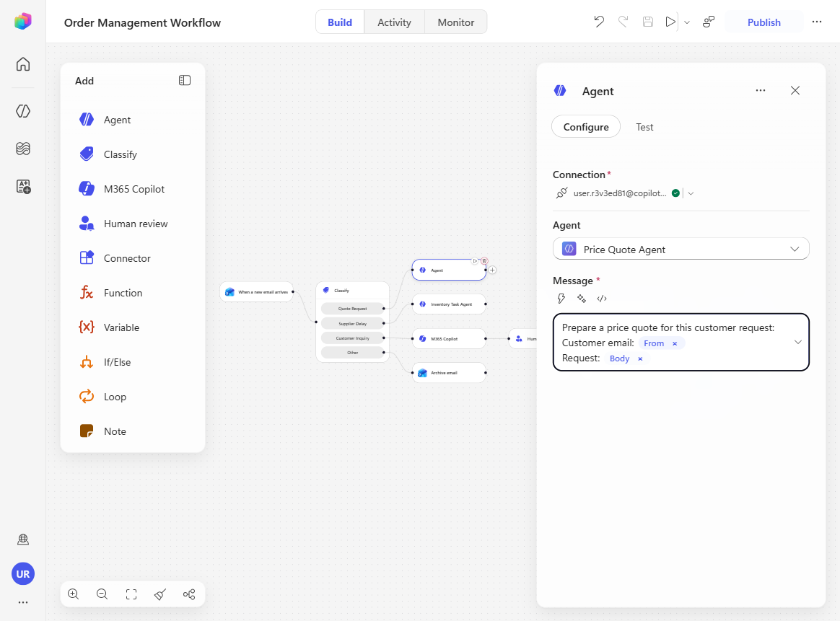The image size is (840, 621).
Task: Open the collaboration icon in the top toolbar
Action: coord(709,22)
